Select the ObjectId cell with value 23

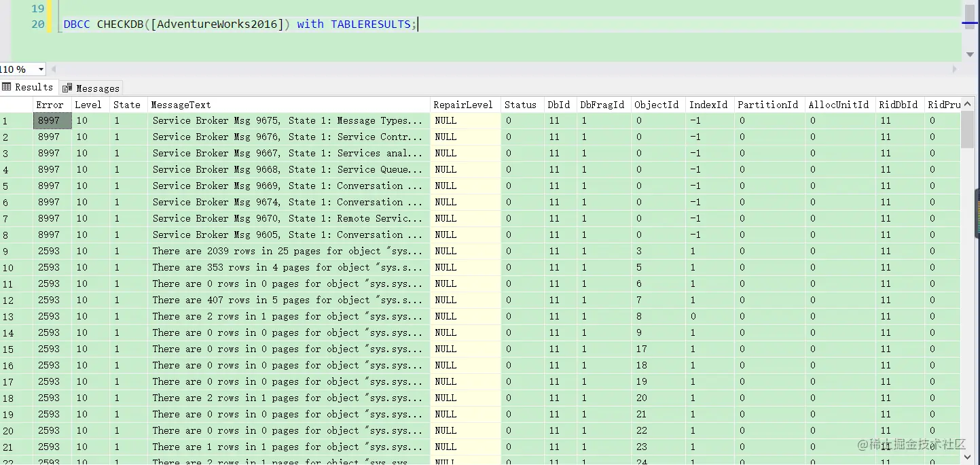[x=657, y=447]
